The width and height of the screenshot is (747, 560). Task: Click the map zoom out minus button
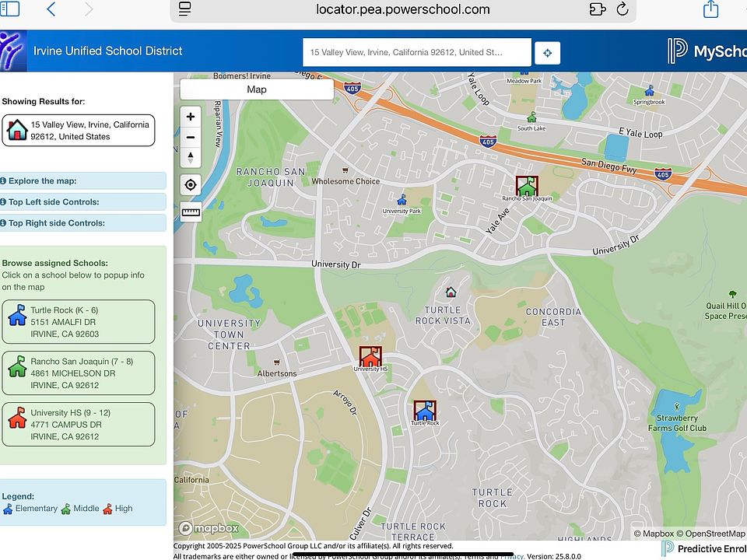point(191,138)
